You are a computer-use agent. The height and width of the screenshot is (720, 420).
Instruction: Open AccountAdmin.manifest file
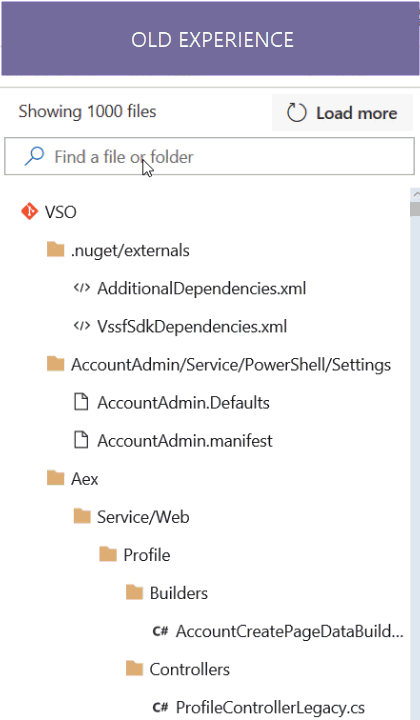click(x=185, y=441)
